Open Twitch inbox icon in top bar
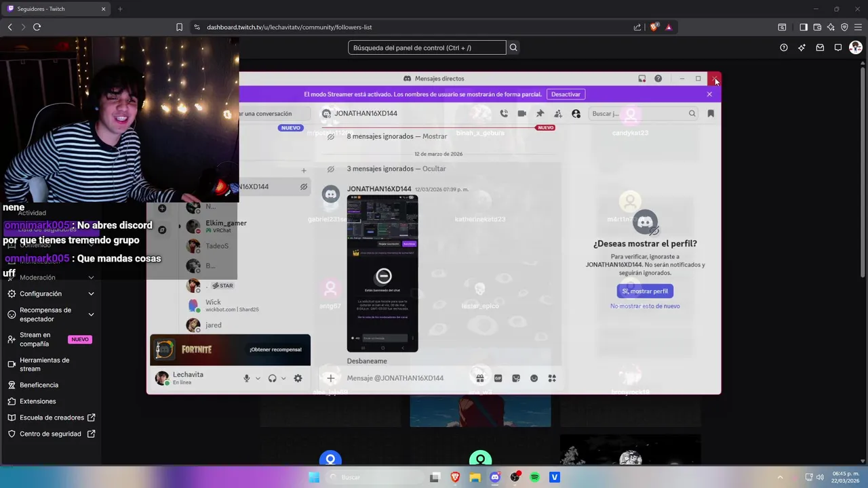Viewport: 868px width, 488px height. (x=820, y=47)
